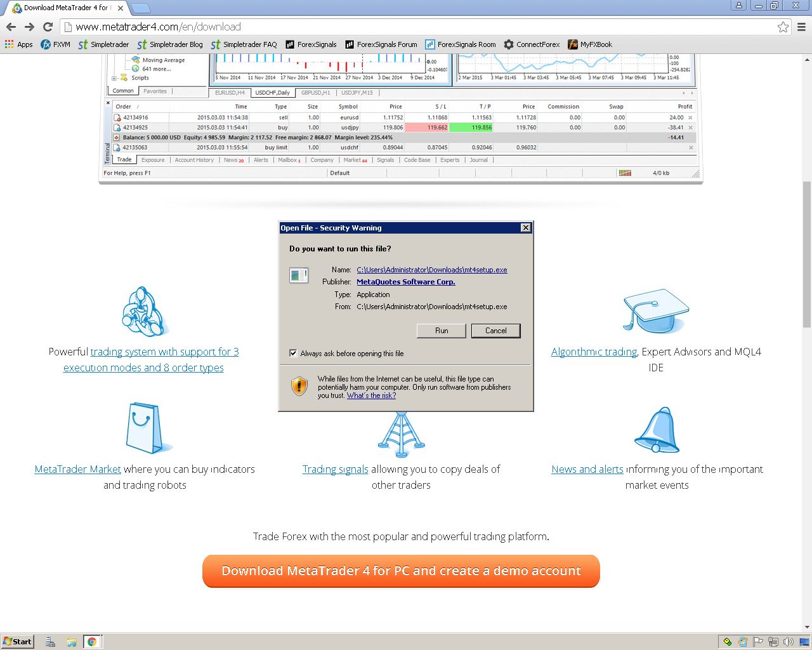
Task: Focus the address bar showing metatrader4.com
Action: pos(419,27)
